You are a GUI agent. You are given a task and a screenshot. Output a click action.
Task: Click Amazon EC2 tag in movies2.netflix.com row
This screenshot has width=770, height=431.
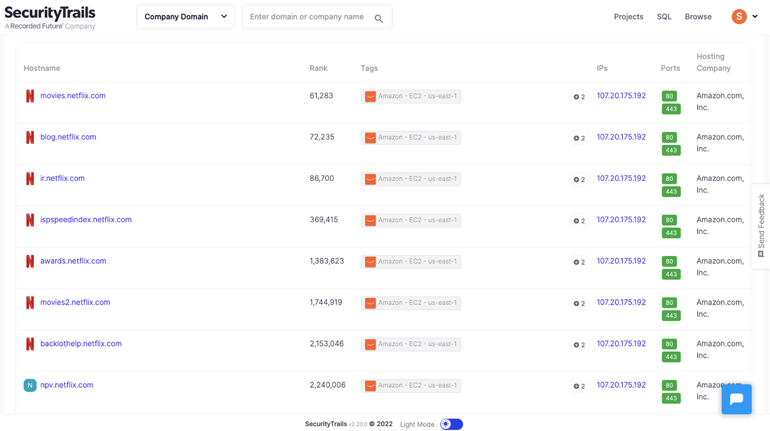click(x=411, y=303)
